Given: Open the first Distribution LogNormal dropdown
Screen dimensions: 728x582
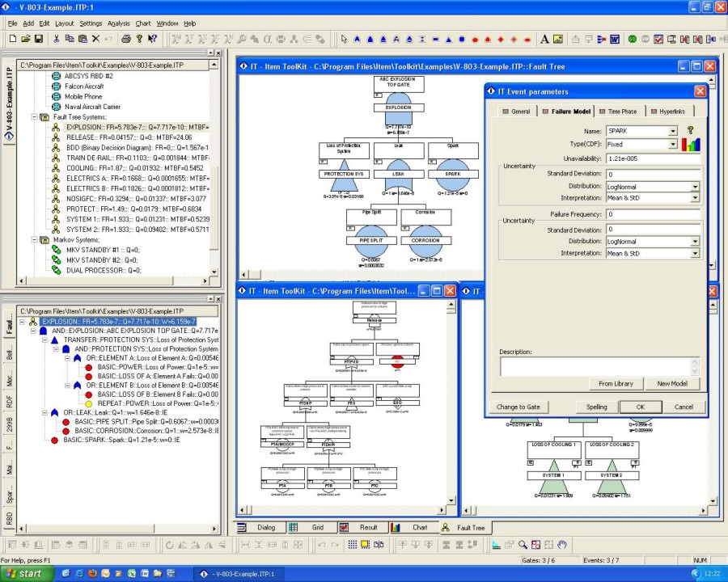Looking at the screenshot, I should pos(694,187).
